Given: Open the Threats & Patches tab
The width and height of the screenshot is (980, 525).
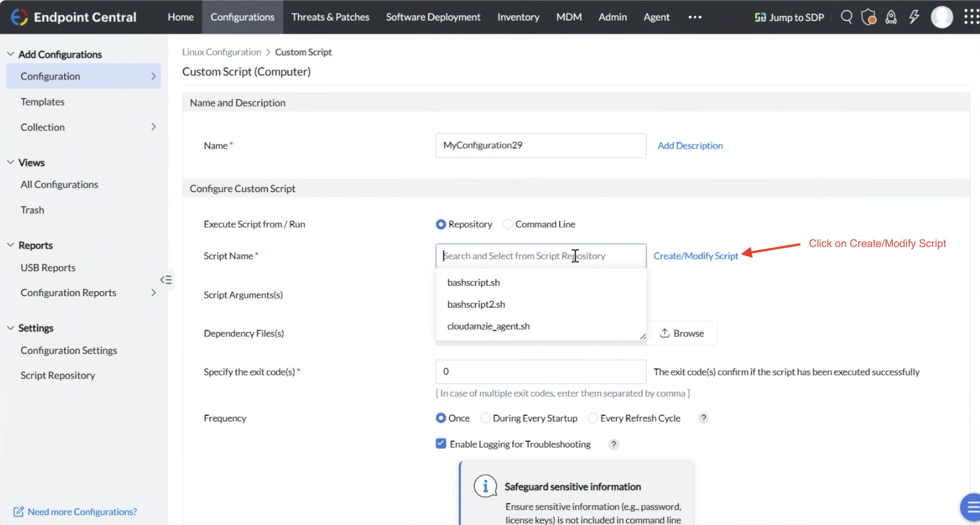Looking at the screenshot, I should point(330,17).
